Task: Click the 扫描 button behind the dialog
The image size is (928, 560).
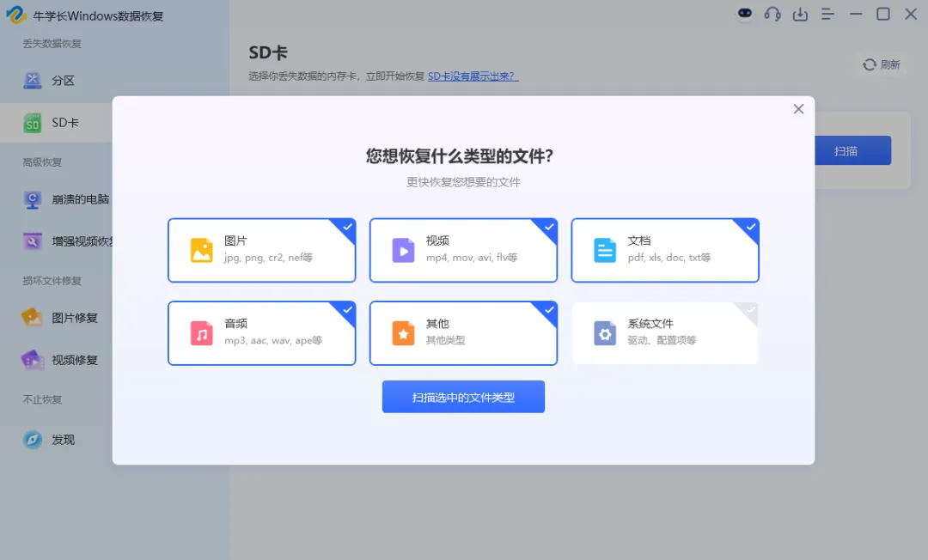Action: point(853,151)
